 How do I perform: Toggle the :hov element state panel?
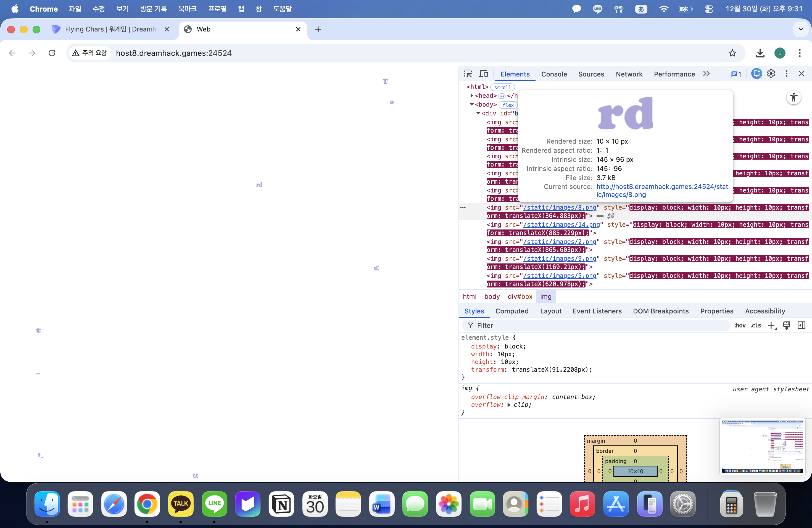tap(740, 325)
